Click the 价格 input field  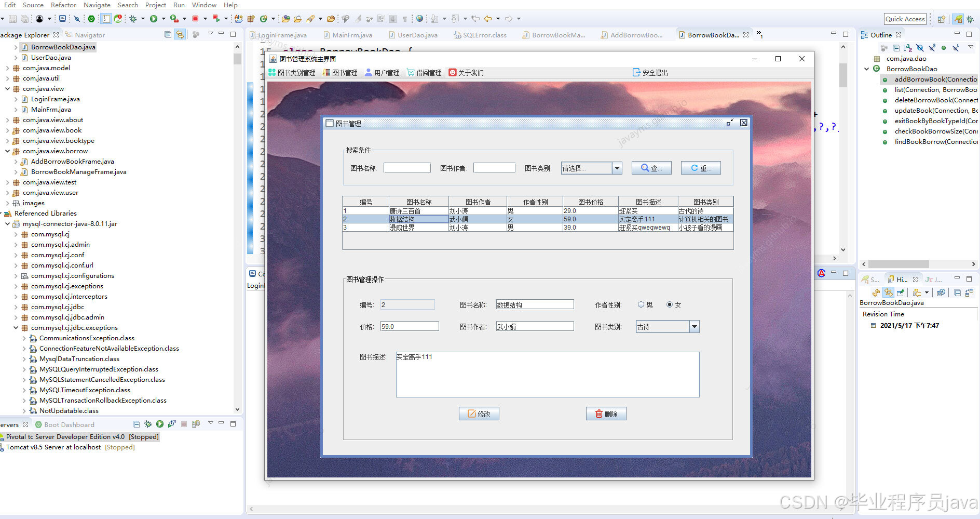410,326
